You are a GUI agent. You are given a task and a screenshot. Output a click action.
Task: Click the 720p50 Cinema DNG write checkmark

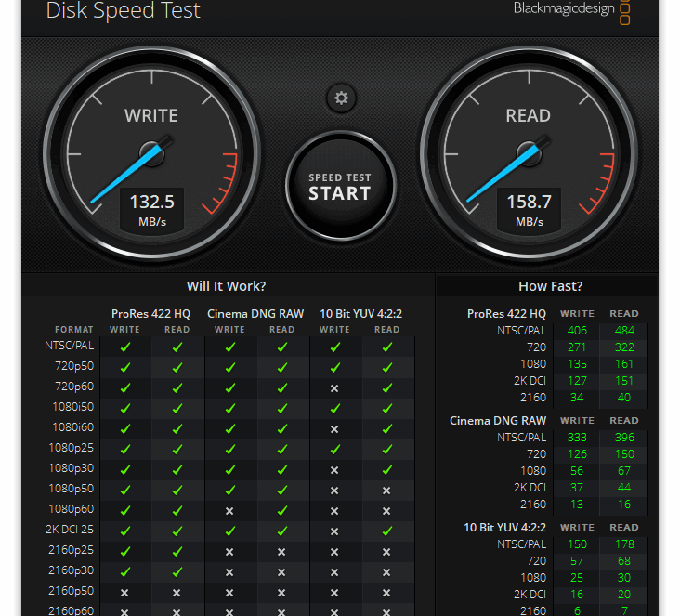click(230, 367)
